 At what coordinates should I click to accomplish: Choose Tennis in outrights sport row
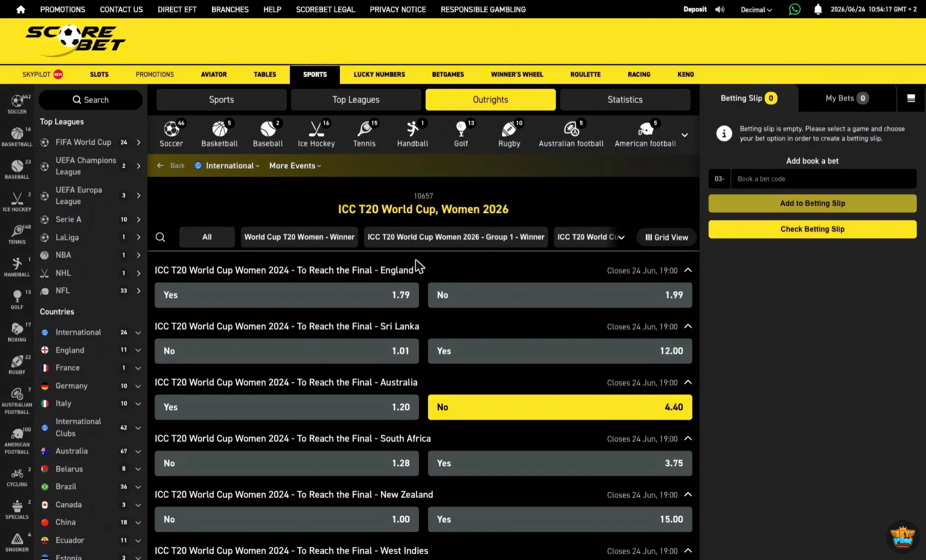[x=364, y=134]
